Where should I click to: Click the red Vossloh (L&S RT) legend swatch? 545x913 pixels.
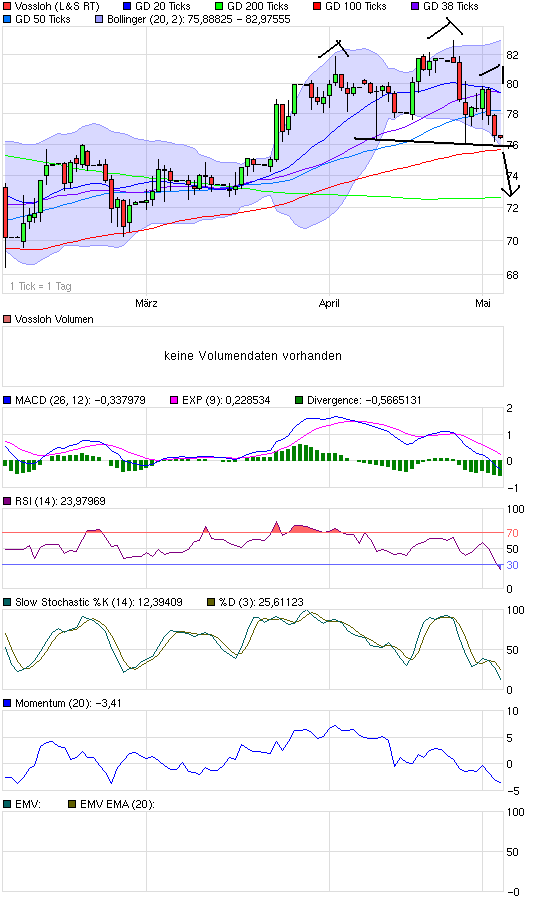click(x=7, y=6)
